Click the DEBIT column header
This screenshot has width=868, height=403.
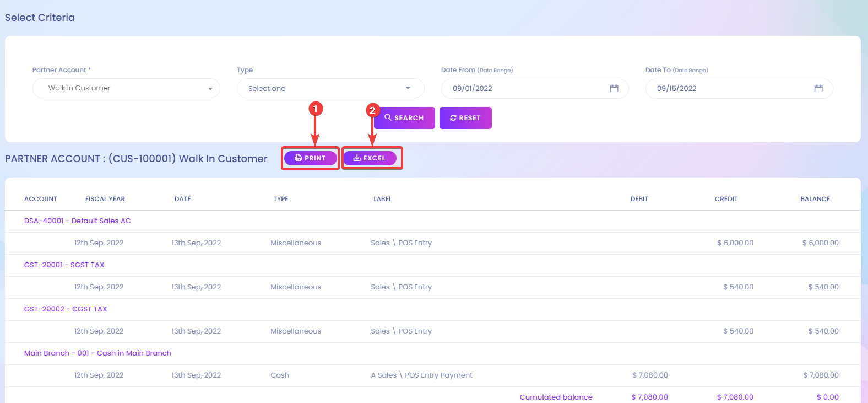pos(639,199)
